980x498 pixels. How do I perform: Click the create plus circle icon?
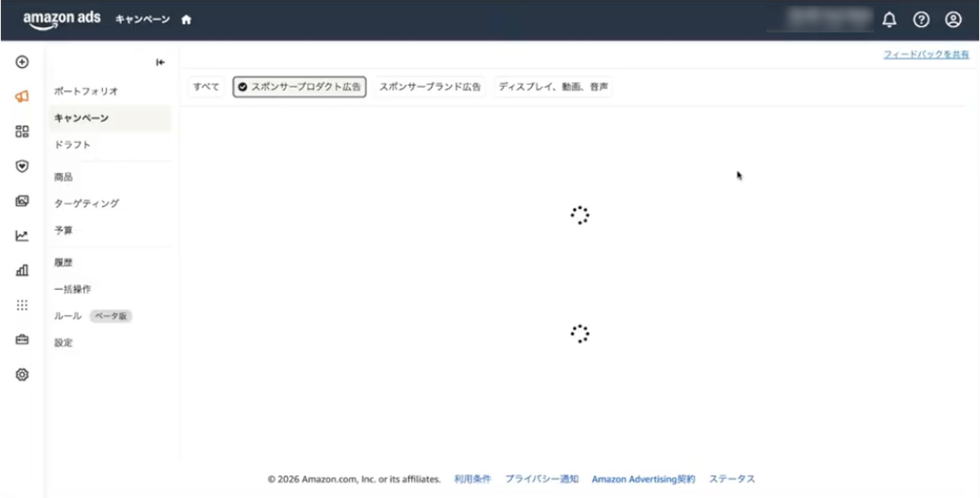(x=22, y=62)
